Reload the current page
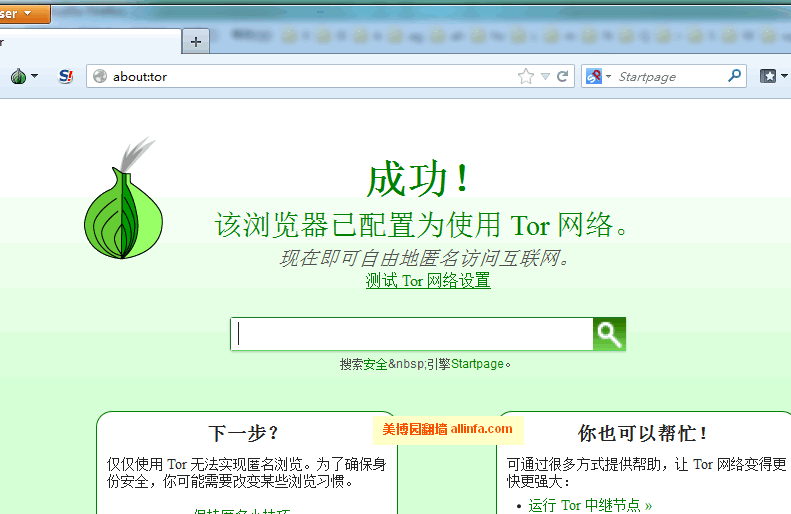Viewport: 791px width, 514px height. (562, 76)
